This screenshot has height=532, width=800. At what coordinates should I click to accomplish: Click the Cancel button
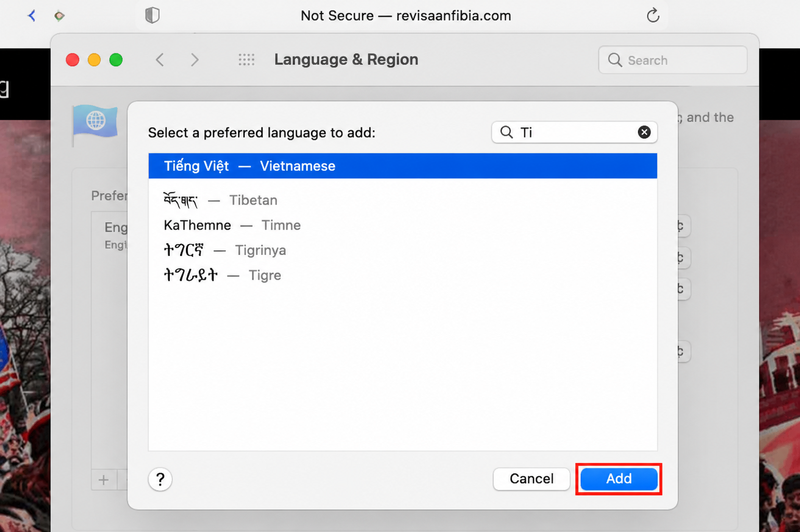tap(531, 478)
